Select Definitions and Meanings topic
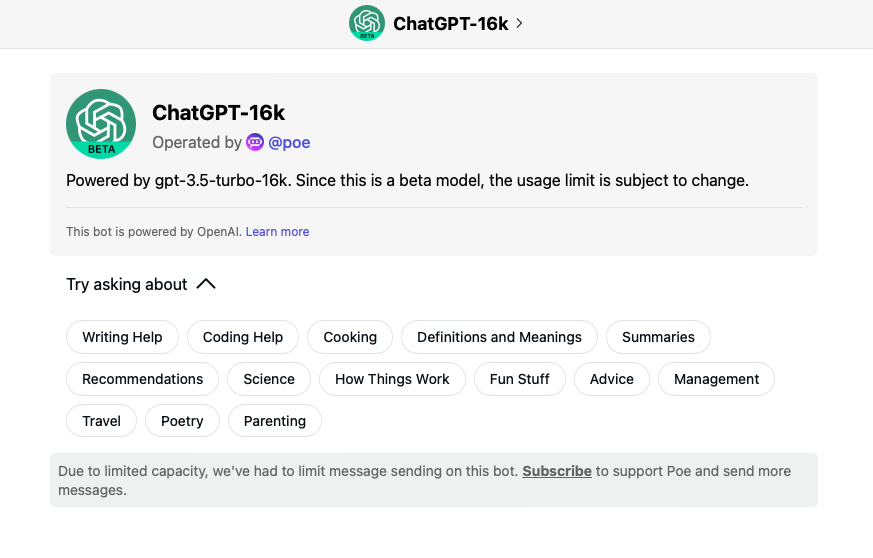 tap(499, 337)
